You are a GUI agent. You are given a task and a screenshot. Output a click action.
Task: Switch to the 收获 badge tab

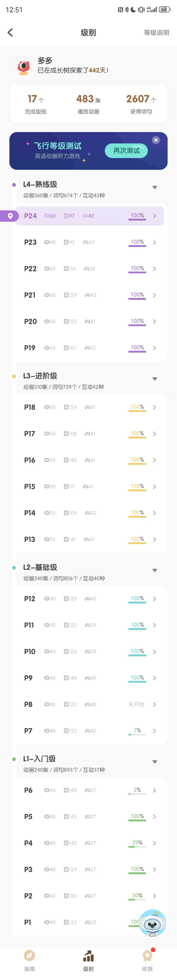(x=147, y=960)
